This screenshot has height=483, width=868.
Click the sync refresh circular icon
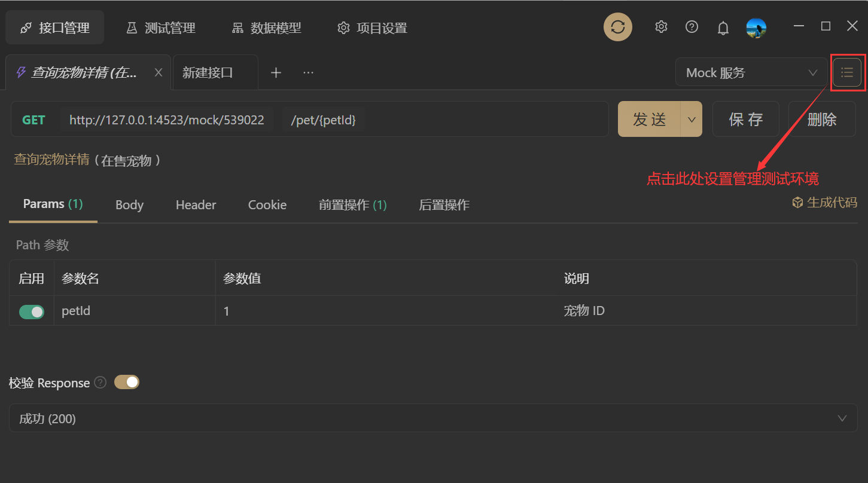(x=618, y=27)
